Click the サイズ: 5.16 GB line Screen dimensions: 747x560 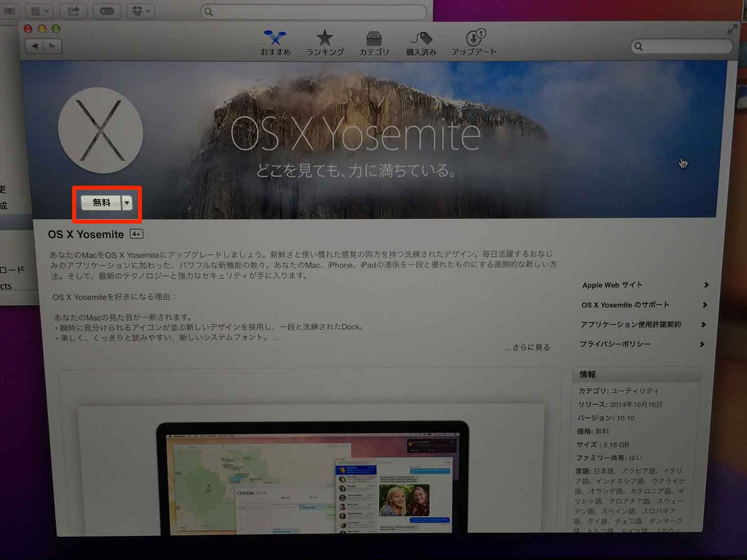click(603, 445)
